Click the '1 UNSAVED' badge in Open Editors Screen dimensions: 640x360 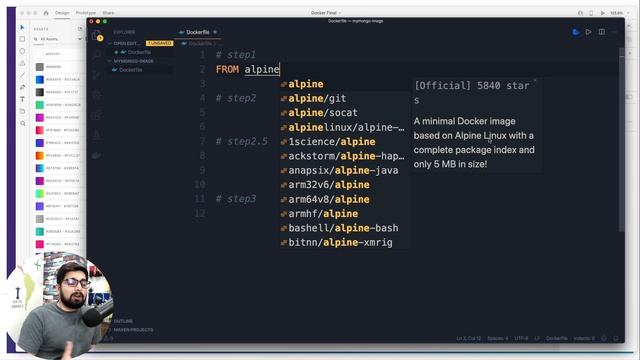(x=160, y=43)
